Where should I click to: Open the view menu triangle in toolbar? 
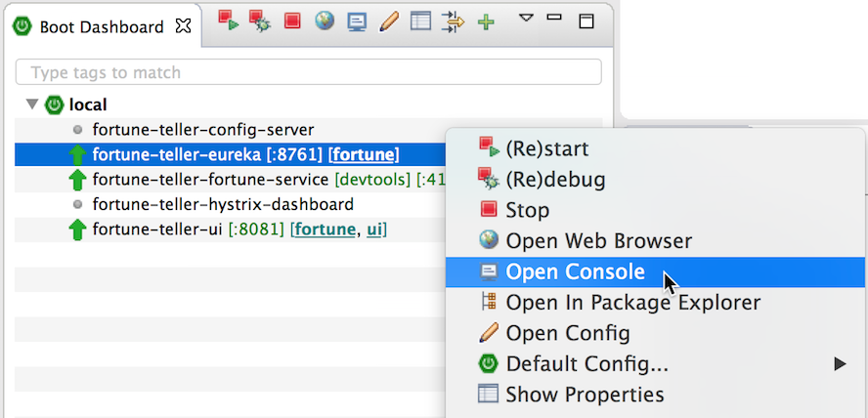pos(525,18)
